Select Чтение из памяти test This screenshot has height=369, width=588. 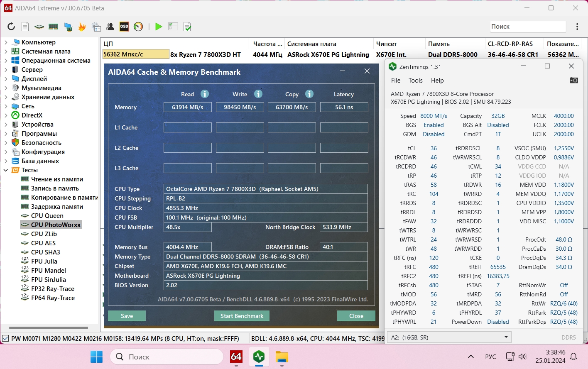click(x=57, y=179)
